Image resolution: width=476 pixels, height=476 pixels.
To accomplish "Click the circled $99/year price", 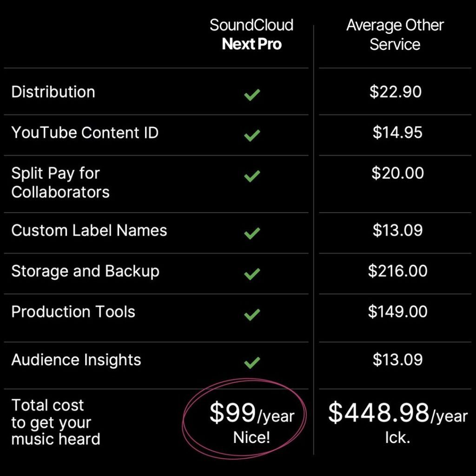I will point(251,414).
